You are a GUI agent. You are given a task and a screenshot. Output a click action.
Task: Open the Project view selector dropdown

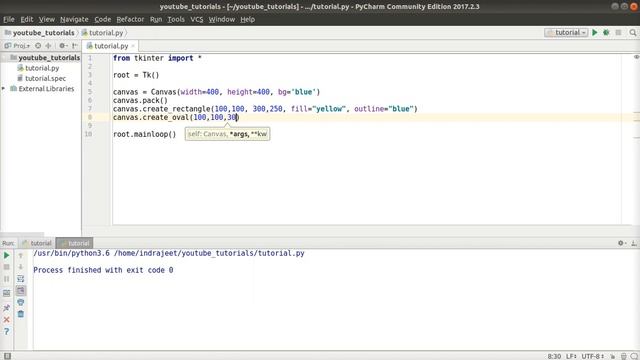[17, 46]
